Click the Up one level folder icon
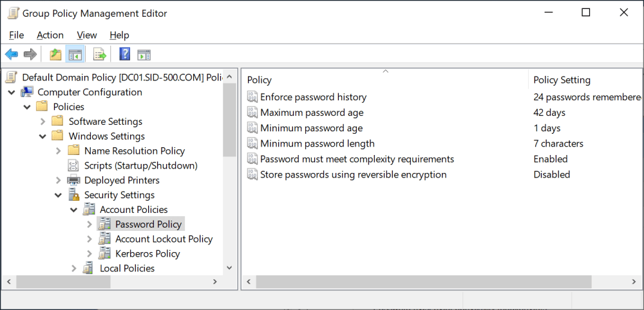644x310 pixels. (56, 55)
